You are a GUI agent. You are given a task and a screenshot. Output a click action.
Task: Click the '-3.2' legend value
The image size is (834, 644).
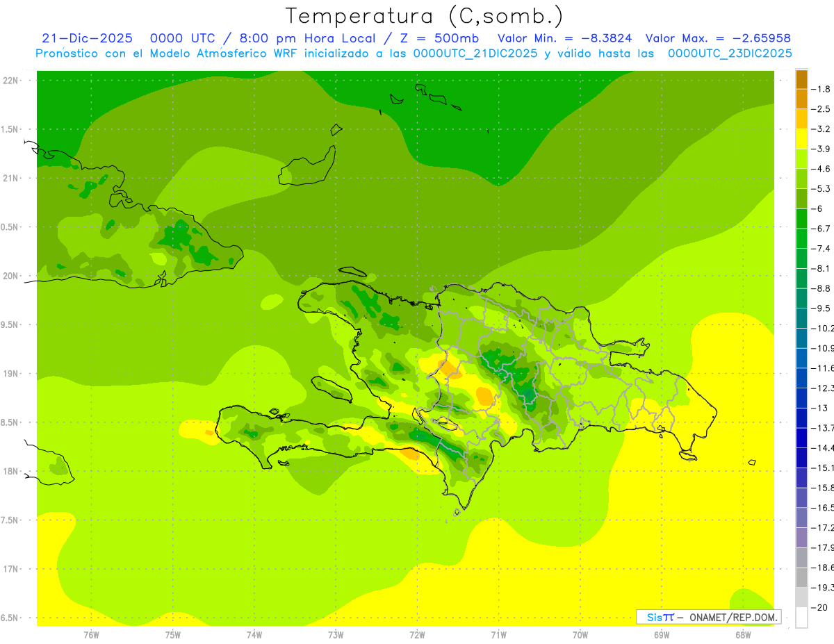pyautogui.click(x=821, y=129)
